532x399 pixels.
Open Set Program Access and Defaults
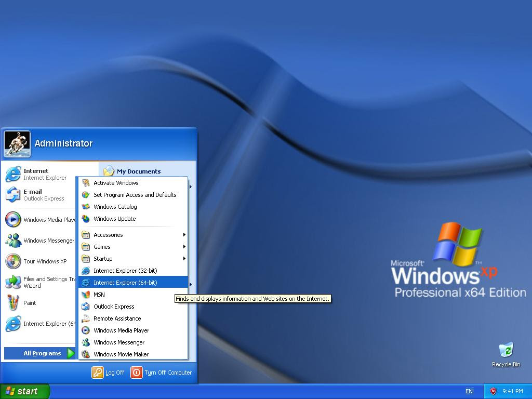[x=133, y=195]
